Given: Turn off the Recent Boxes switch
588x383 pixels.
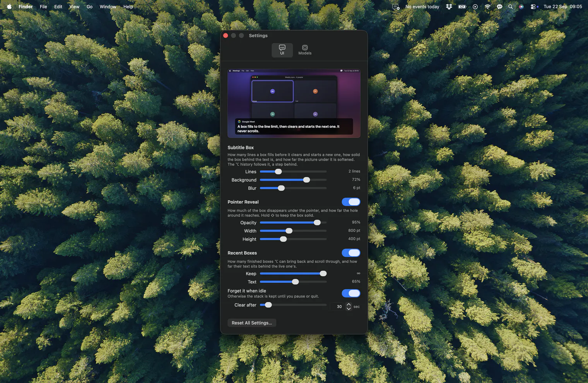Looking at the screenshot, I should click(x=351, y=253).
